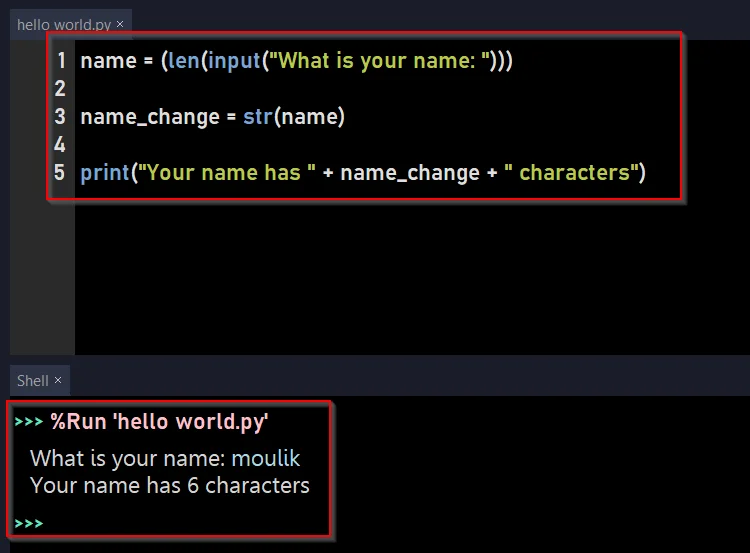Image resolution: width=750 pixels, height=553 pixels.
Task: Click the 'str' keyword on line 3
Action: tap(258, 116)
